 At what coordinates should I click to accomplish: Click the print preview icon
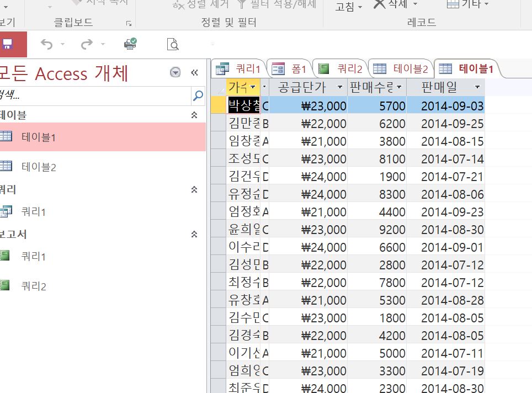(x=173, y=44)
